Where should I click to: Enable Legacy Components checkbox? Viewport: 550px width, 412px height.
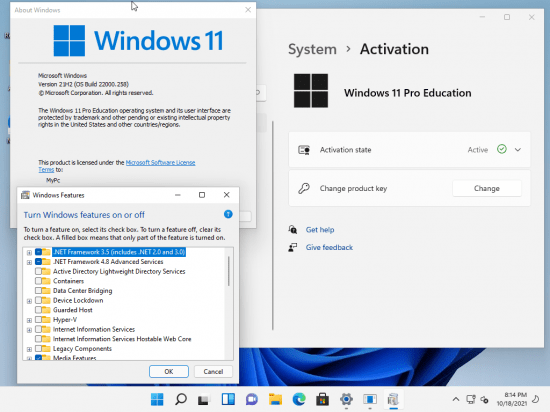pos(38,349)
